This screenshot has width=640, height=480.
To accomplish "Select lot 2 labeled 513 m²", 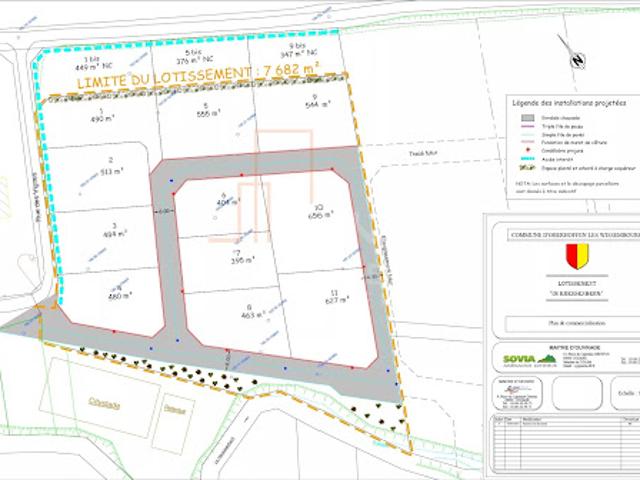I will click(110, 167).
